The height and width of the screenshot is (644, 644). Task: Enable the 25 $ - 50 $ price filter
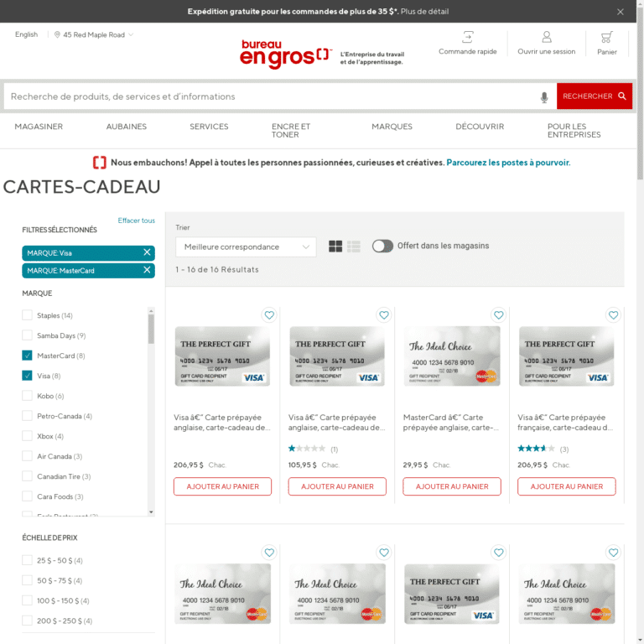coord(28,560)
